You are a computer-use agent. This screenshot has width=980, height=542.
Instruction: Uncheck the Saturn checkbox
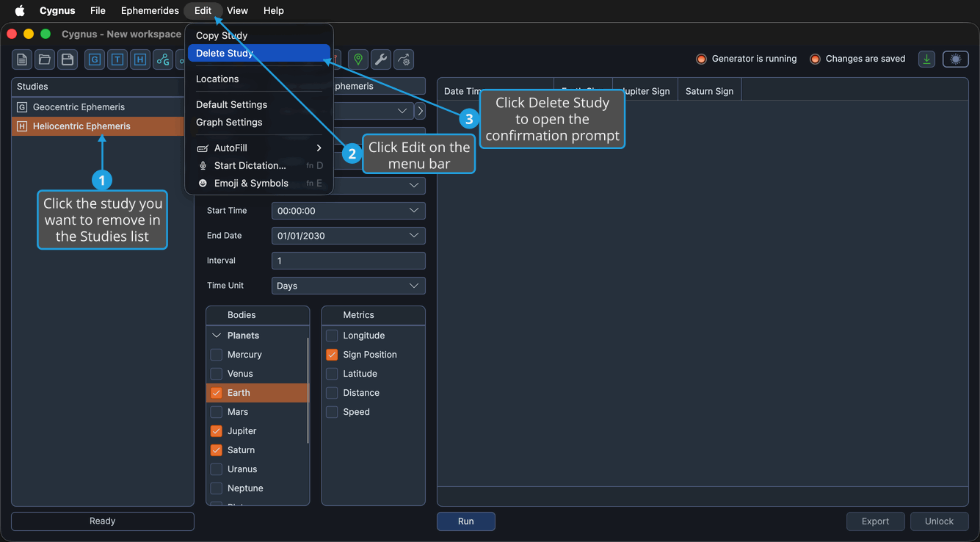[x=217, y=450]
